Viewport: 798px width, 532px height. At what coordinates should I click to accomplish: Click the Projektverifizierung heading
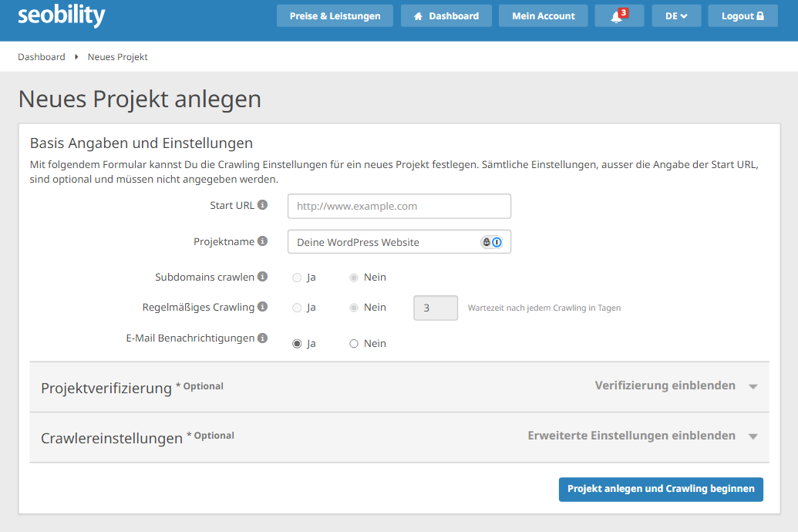coord(106,387)
